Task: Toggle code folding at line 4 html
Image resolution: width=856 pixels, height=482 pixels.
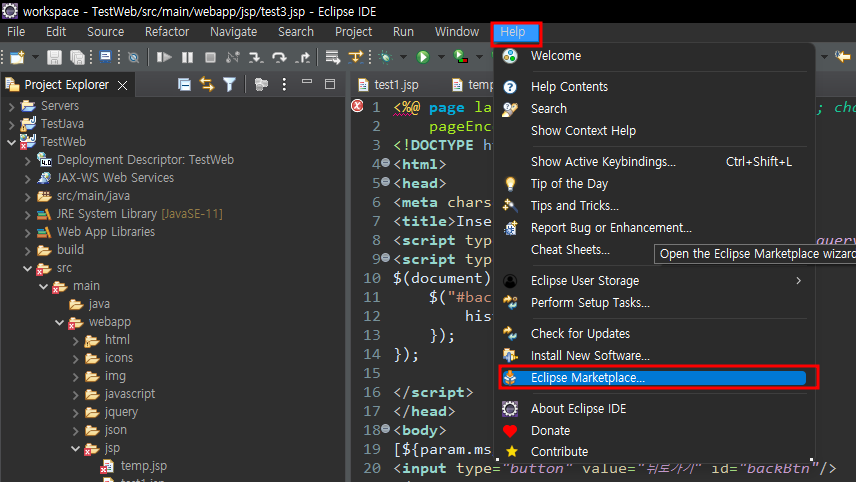Action: [385, 163]
